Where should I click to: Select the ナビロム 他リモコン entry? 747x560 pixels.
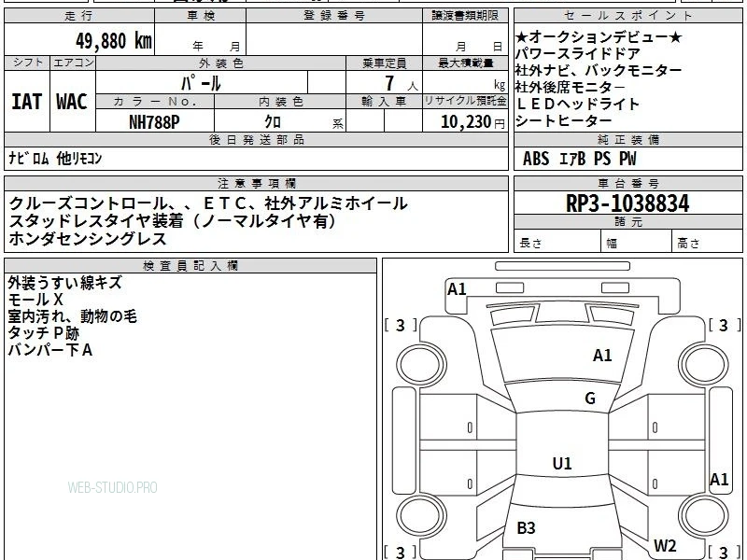(55, 158)
